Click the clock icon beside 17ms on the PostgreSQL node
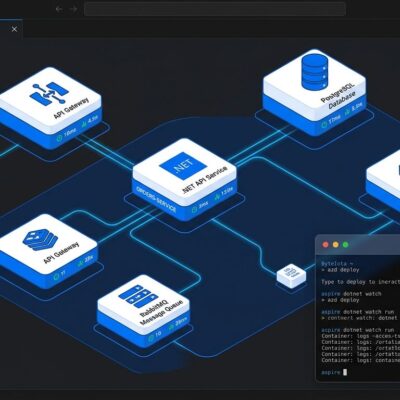This screenshot has height=400, width=400. [324, 124]
